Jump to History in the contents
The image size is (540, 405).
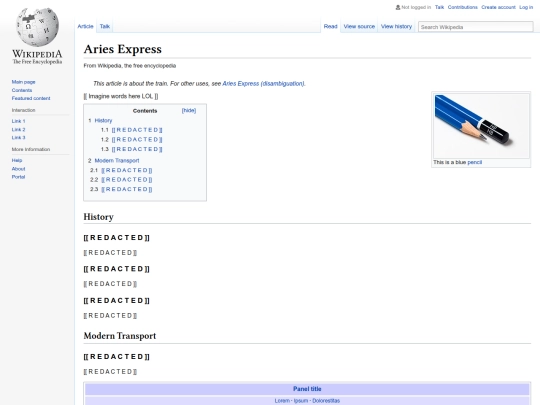(103, 121)
